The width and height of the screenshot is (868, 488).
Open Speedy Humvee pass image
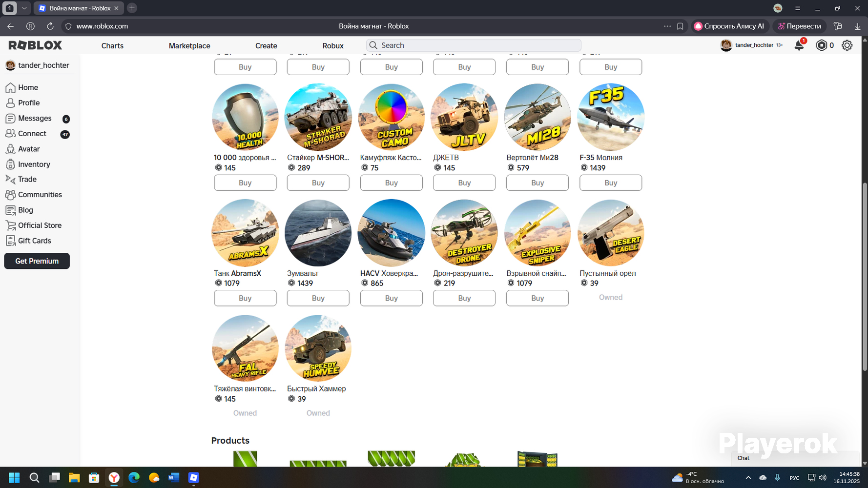coord(318,348)
